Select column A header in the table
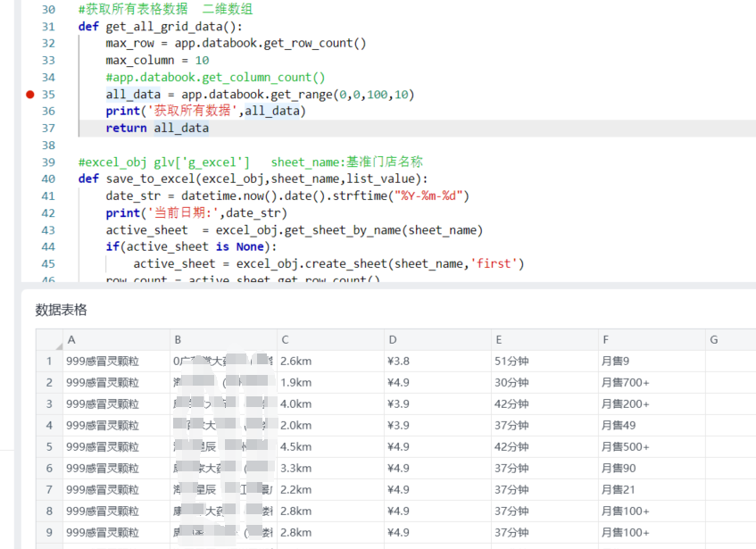This screenshot has width=756, height=549. (x=116, y=340)
